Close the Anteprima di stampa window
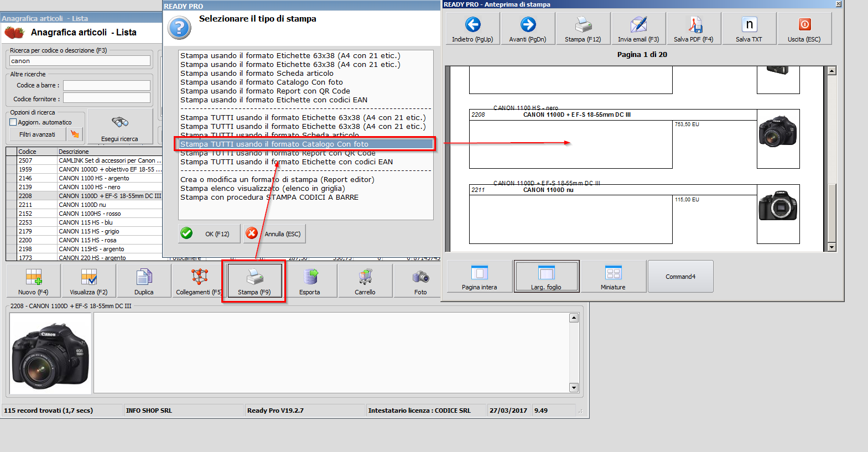The image size is (868, 452). (x=839, y=4)
